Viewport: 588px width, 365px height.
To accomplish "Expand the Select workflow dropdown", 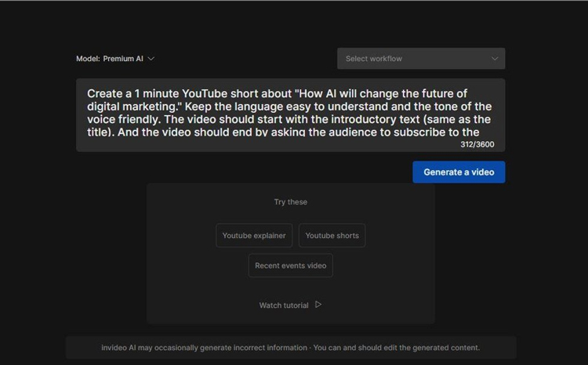I will coord(420,59).
